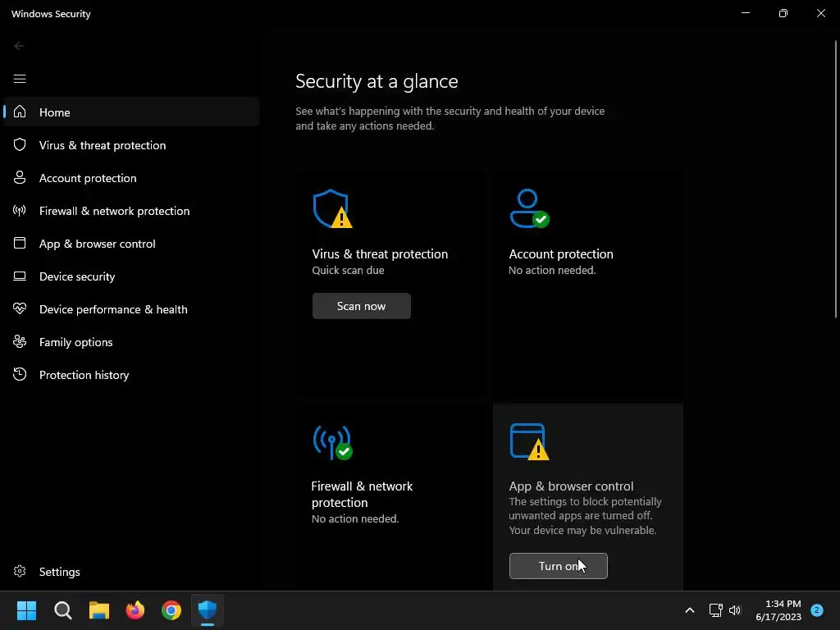The image size is (840, 630).
Task: Open the App & browser control card title
Action: pos(571,486)
